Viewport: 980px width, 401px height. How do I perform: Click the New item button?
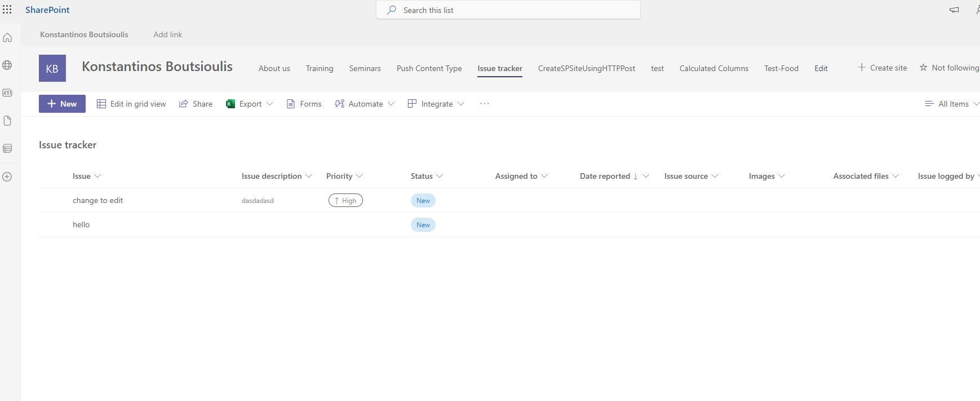62,104
